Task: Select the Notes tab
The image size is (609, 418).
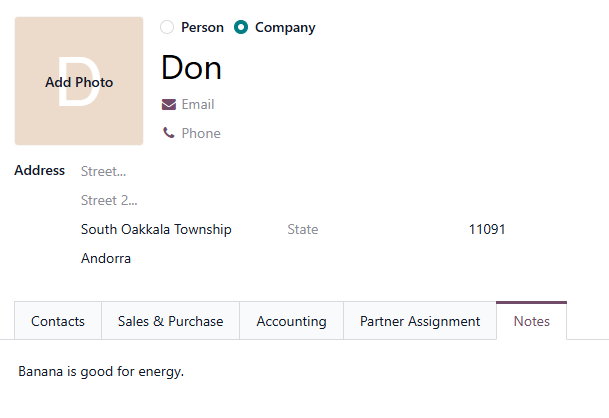Action: tap(531, 321)
